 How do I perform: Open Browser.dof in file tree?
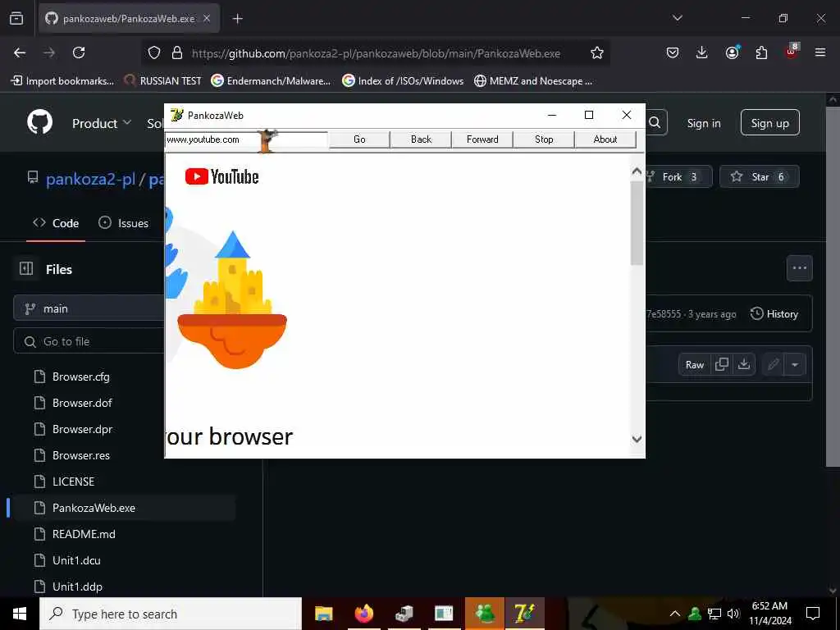coord(82,403)
